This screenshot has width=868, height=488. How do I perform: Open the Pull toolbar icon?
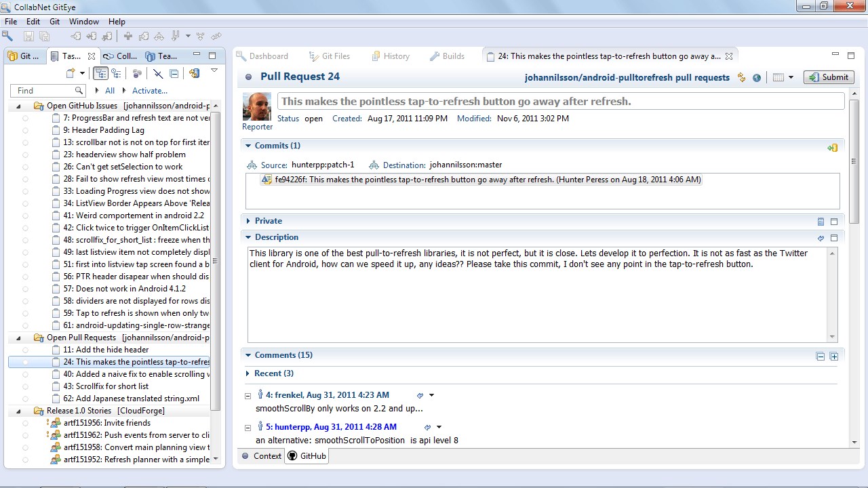click(x=175, y=36)
